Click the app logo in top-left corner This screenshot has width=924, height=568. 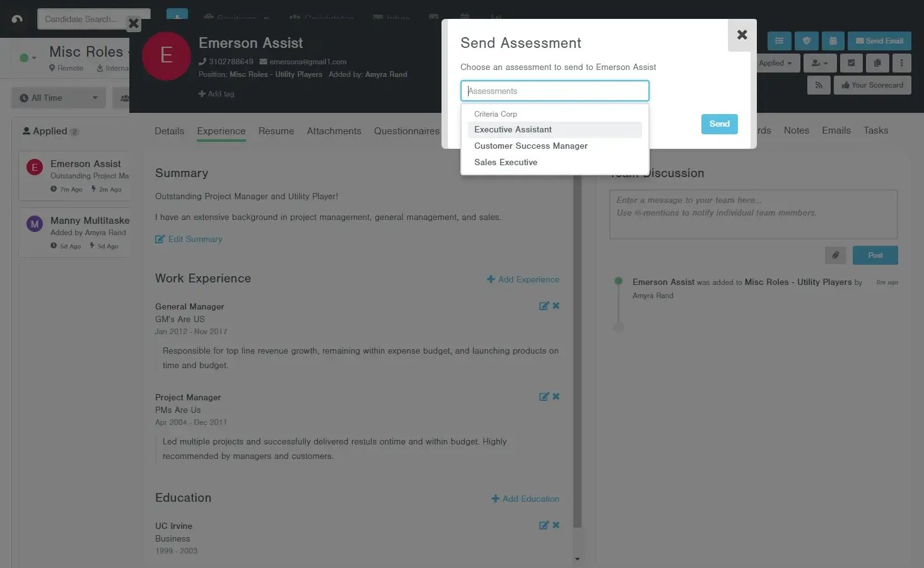click(x=17, y=19)
